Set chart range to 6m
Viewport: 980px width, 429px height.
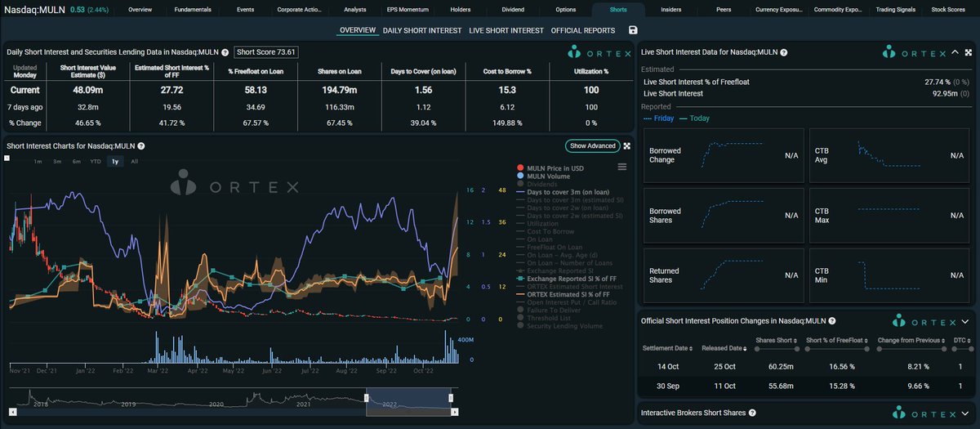(x=76, y=162)
